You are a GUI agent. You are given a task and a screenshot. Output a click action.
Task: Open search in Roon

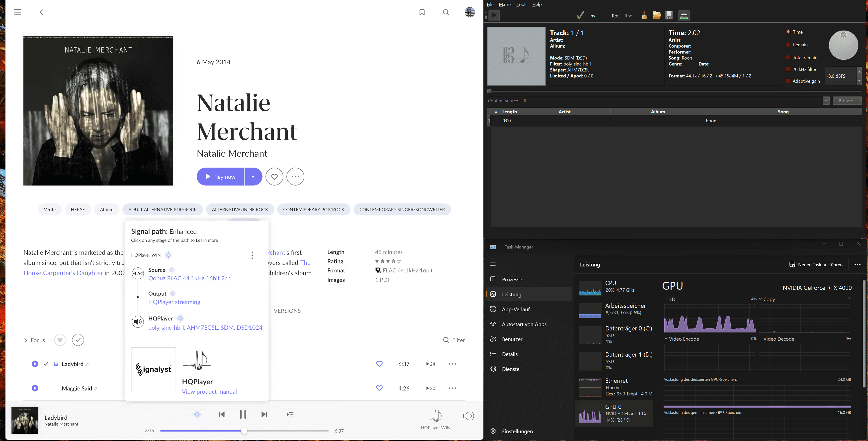click(446, 12)
